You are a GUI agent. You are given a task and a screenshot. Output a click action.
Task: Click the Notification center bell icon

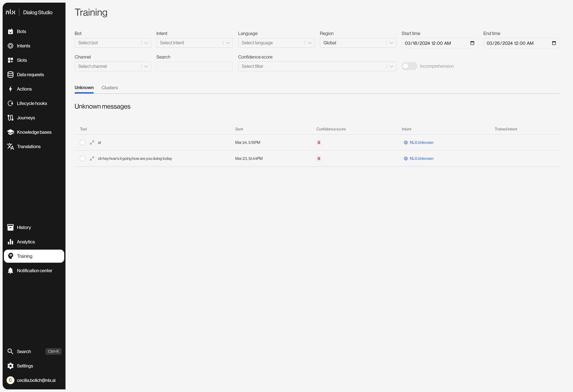tap(10, 271)
